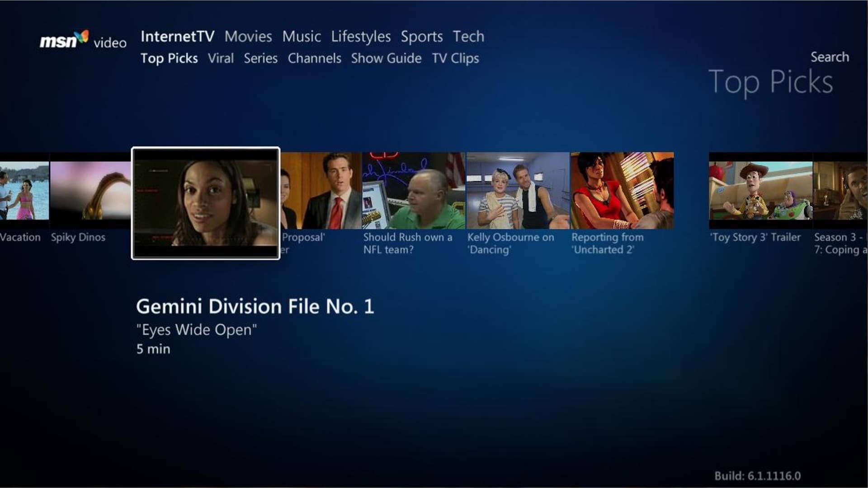Screen dimensions: 868x488
Task: Click the msn video logo
Action: point(82,42)
